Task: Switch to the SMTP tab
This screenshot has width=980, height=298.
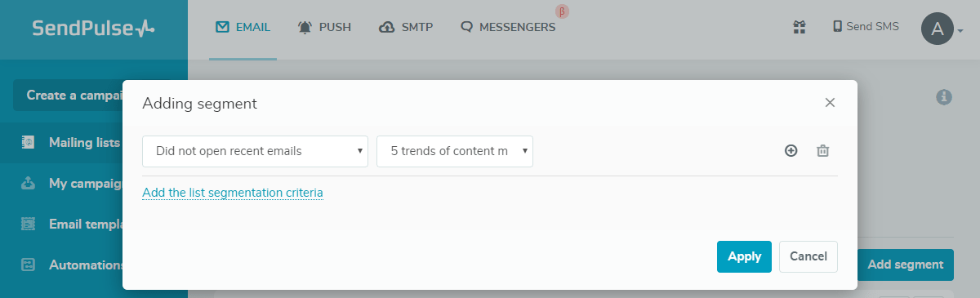Action: [x=406, y=27]
